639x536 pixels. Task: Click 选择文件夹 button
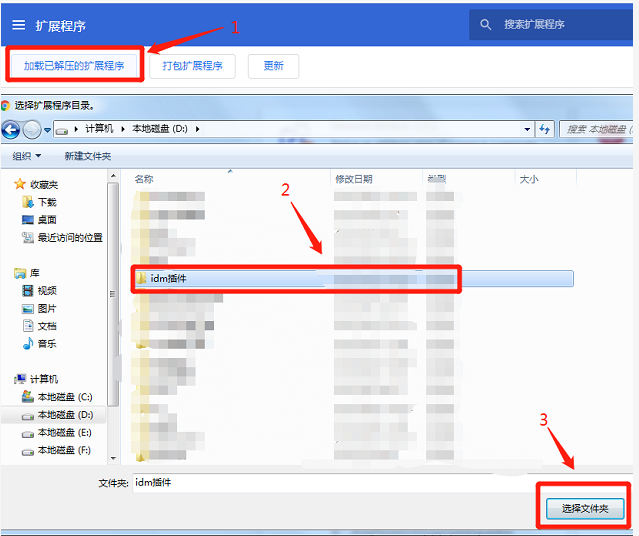pyautogui.click(x=585, y=509)
